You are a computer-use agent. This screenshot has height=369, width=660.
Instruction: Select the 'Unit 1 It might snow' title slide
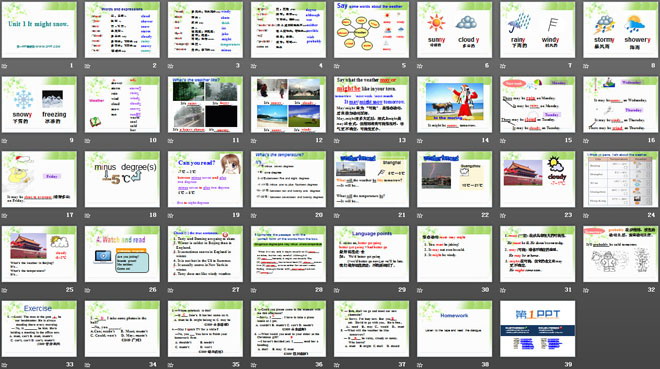(39, 30)
